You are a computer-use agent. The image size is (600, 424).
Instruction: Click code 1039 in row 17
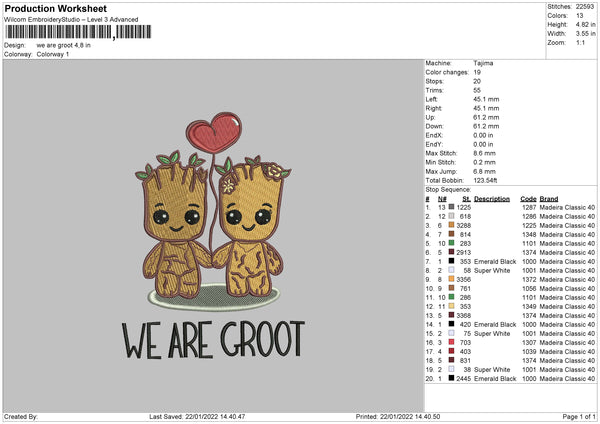tap(529, 351)
